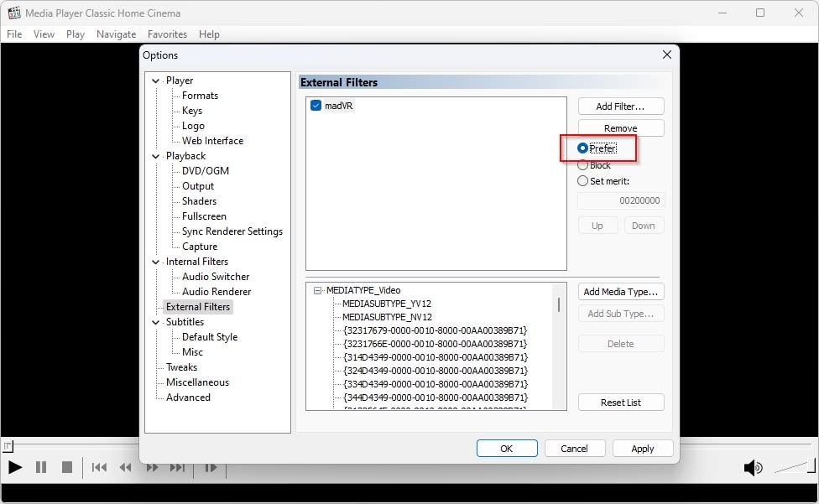Select MEDIASUBTYPE_NV12 in media type list

pyautogui.click(x=387, y=317)
